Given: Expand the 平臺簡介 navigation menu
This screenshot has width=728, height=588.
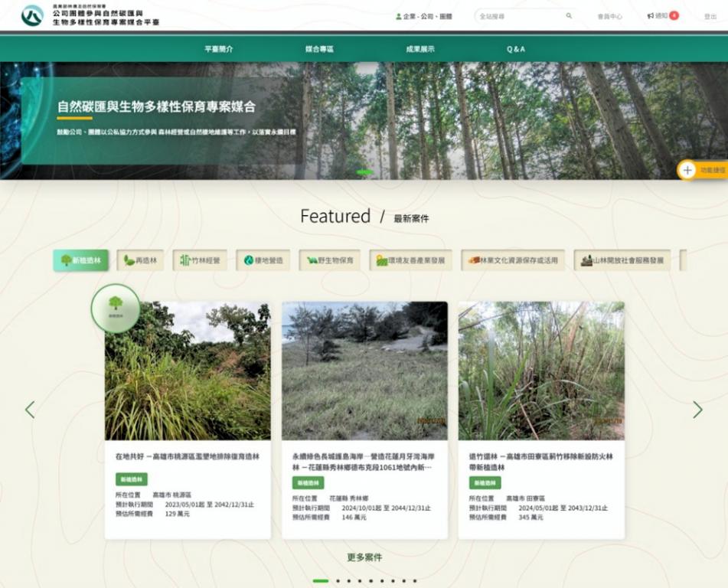Looking at the screenshot, I should pyautogui.click(x=219, y=49).
